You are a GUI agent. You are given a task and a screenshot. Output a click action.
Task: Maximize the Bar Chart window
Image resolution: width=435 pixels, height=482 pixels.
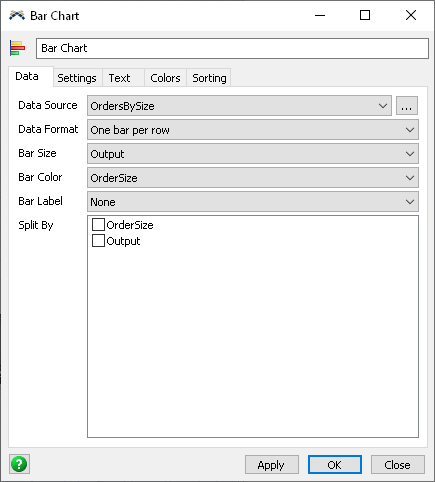point(365,15)
